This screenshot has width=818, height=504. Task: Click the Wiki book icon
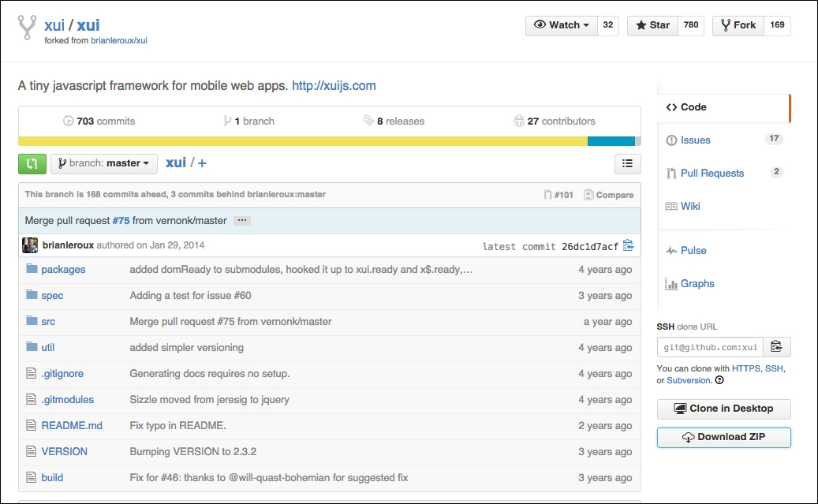click(671, 207)
